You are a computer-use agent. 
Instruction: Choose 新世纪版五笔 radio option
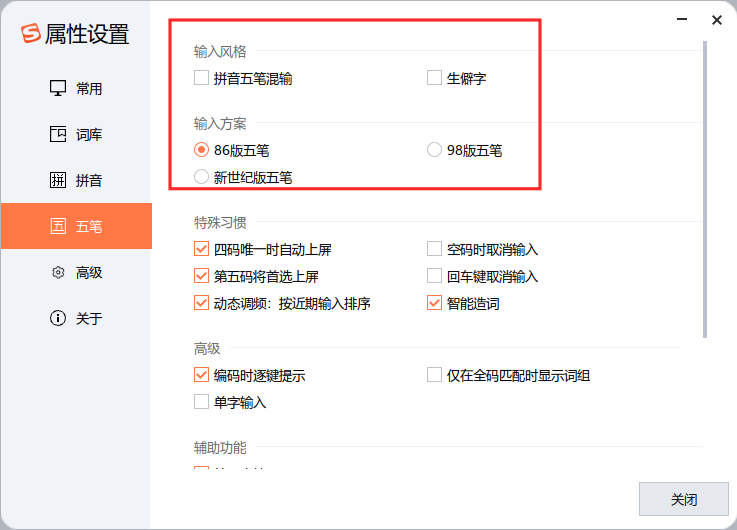(201, 177)
